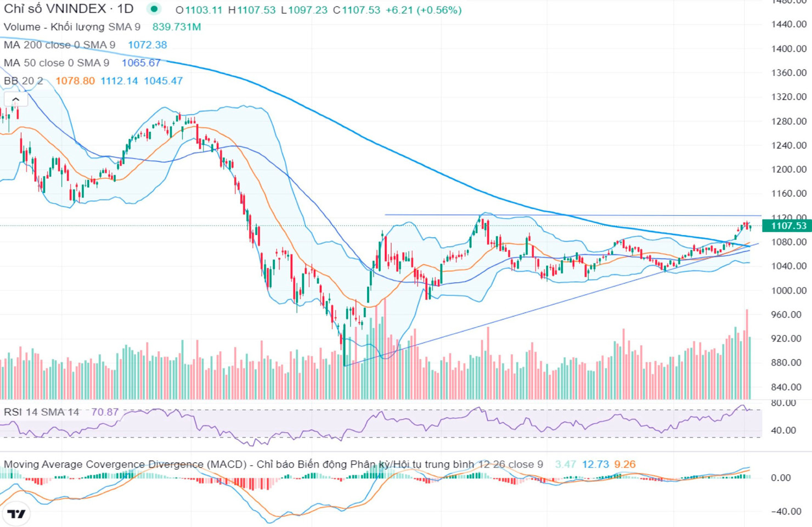
Task: Click the current price label 1107.53
Action: click(x=787, y=226)
